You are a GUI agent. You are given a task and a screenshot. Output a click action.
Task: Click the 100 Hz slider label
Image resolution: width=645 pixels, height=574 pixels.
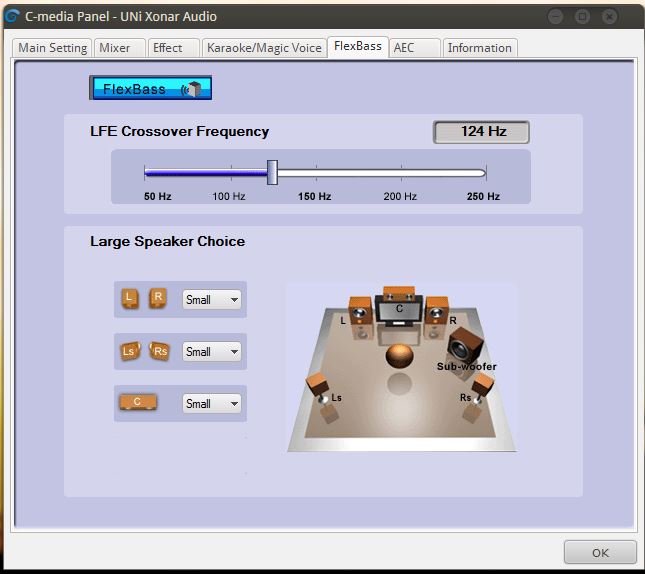pos(229,196)
